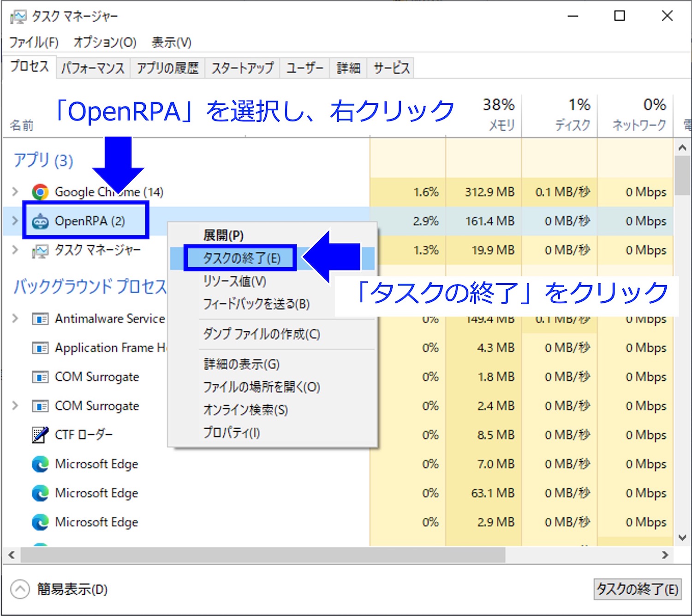Click the 2.9% CPU value for OpenRPA
Image resolution: width=692 pixels, height=616 pixels.
point(425,221)
